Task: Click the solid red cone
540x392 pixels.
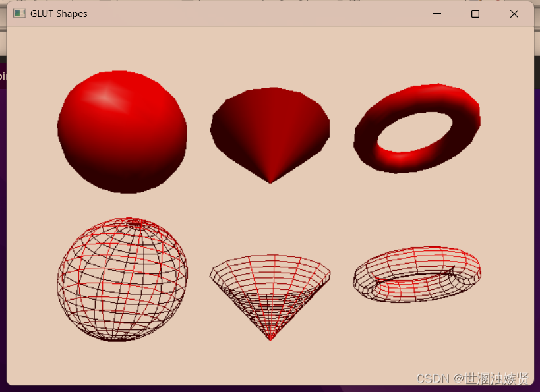Action: [x=270, y=135]
